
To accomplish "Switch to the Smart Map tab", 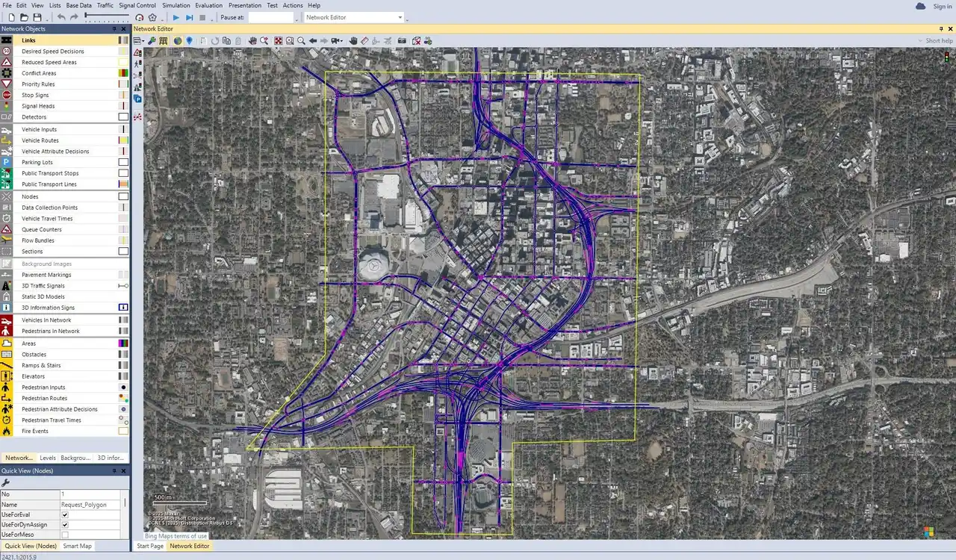I will click(x=77, y=546).
